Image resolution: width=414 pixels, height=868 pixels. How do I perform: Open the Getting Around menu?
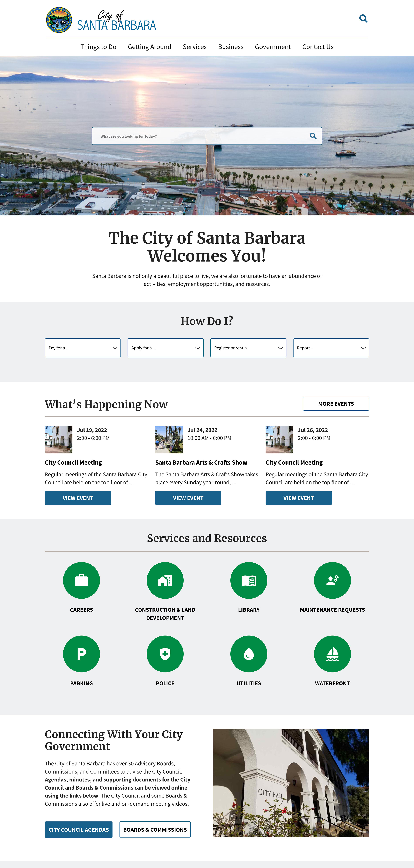pyautogui.click(x=149, y=47)
